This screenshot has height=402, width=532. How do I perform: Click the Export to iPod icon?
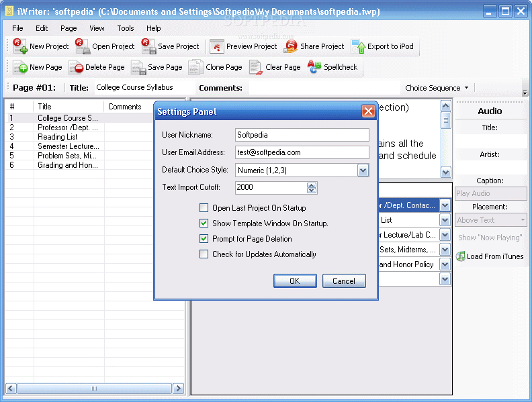[358, 46]
